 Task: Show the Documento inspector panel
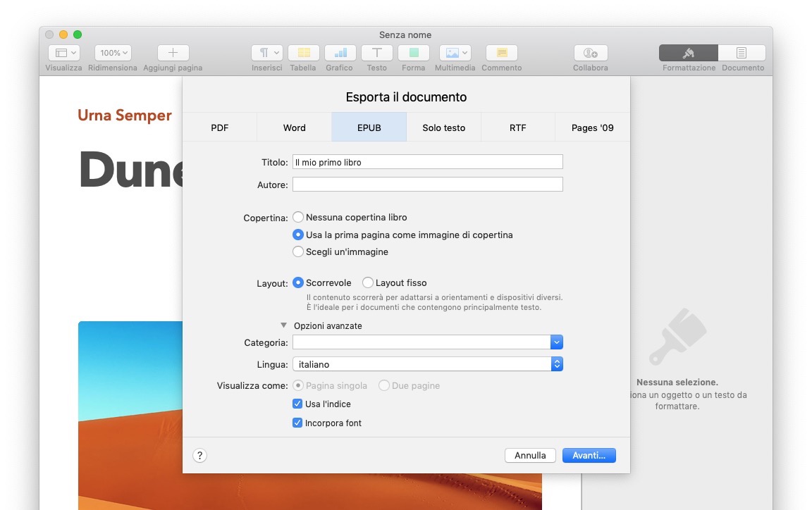[x=742, y=53]
